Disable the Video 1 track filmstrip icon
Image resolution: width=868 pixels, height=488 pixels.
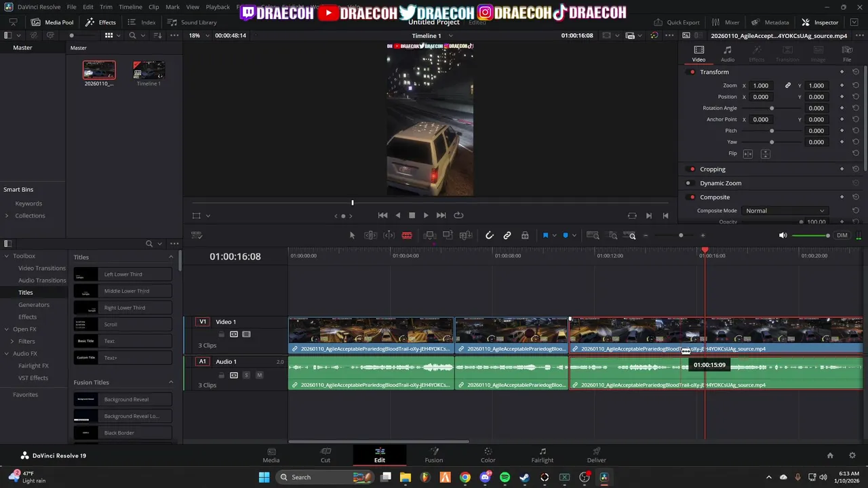tap(246, 334)
